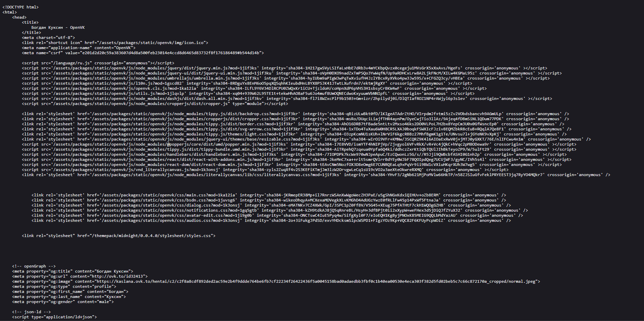Click the DOCTYPE html declaration line
The width and height of the screenshot is (644, 321).
(x=21, y=7)
